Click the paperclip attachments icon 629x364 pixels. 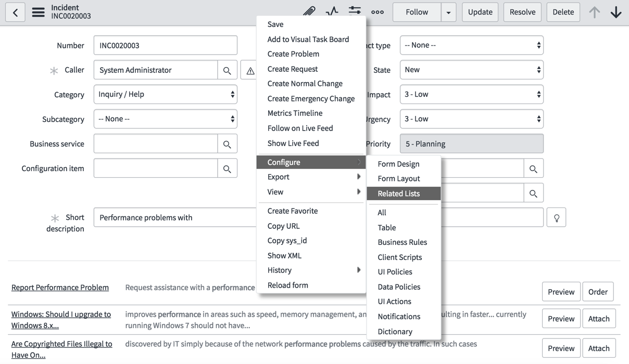309,11
